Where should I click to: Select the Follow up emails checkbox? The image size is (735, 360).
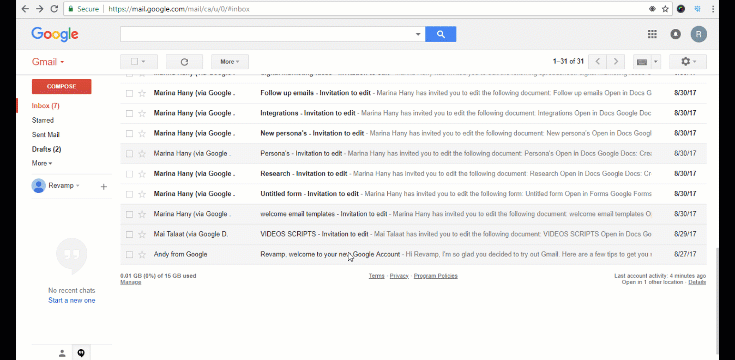pos(129,93)
